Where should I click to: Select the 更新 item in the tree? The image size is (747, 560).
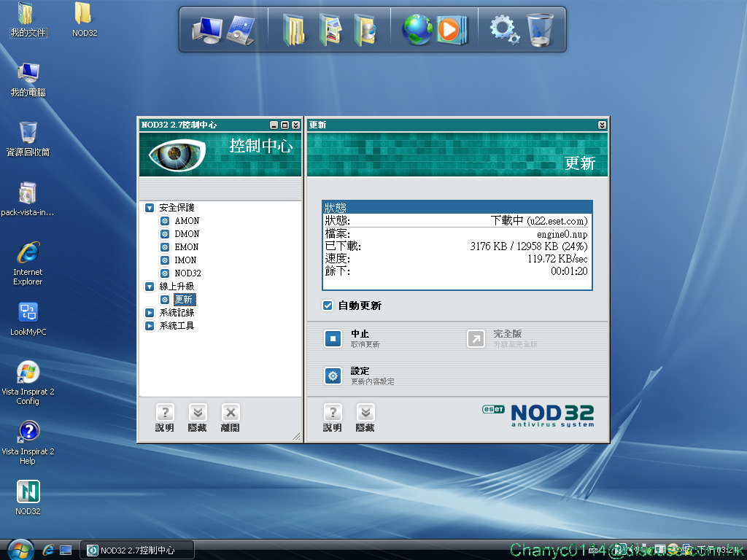184,300
